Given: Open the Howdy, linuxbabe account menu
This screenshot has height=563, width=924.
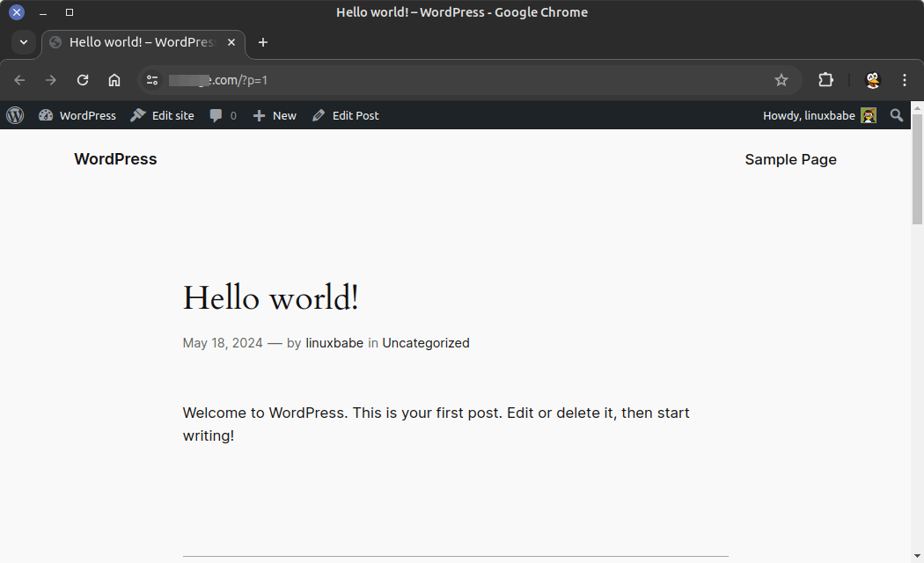Looking at the screenshot, I should click(x=818, y=115).
